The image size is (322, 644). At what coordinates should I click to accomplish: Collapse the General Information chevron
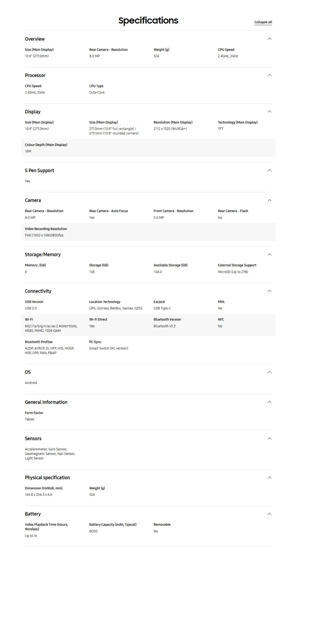(270, 402)
